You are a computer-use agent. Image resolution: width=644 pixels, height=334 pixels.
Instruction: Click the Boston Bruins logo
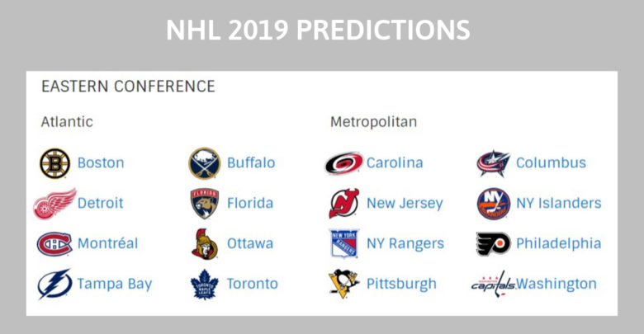(55, 163)
